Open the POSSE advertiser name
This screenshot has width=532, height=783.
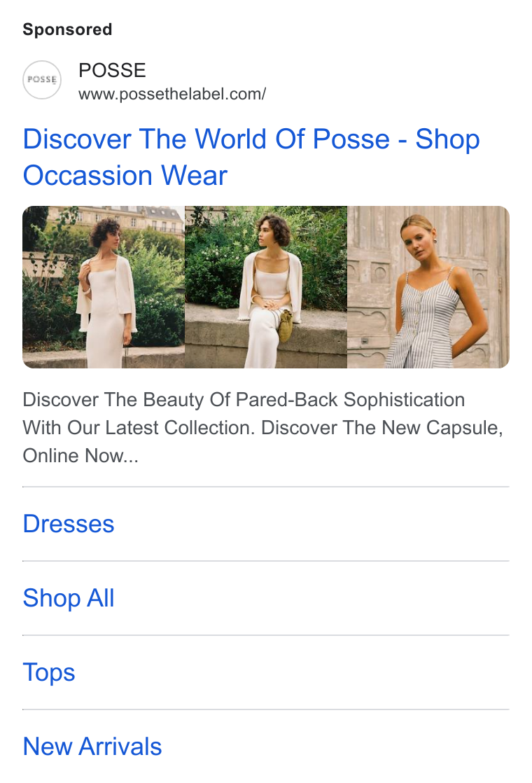click(x=112, y=71)
